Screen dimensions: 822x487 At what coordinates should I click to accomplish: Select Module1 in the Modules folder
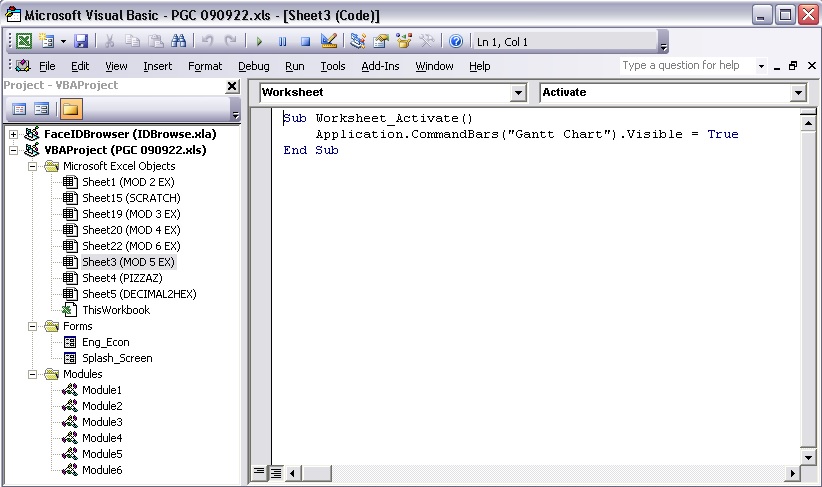coord(102,390)
